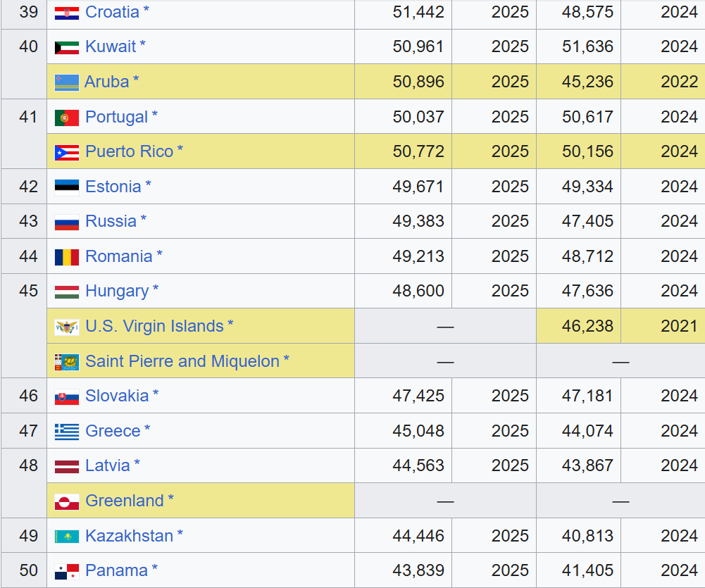The width and height of the screenshot is (705, 588).
Task: Open the Romania country link
Action: click(118, 256)
